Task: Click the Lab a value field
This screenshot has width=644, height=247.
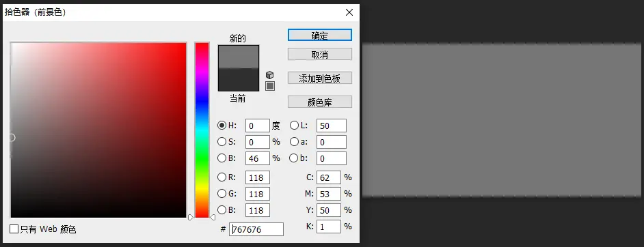Action: coord(332,142)
